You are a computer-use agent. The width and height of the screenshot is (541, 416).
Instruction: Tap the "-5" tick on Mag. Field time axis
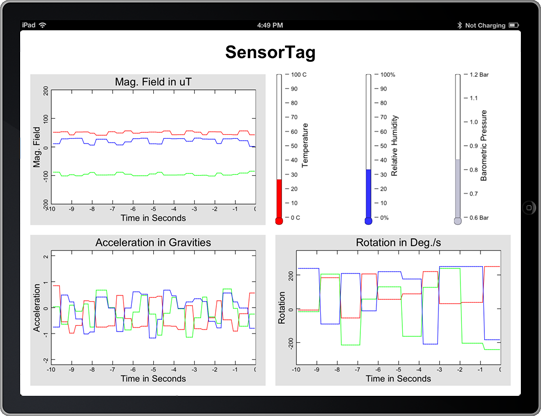pos(153,209)
